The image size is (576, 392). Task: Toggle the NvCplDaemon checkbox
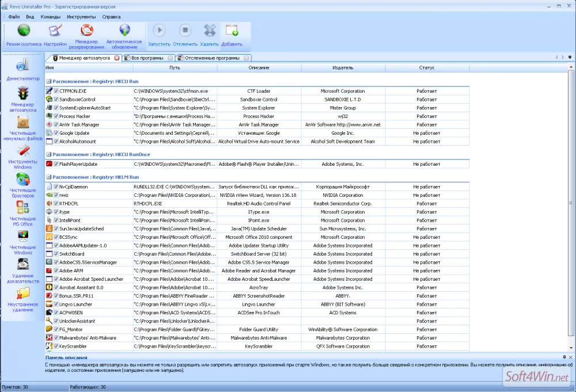click(56, 187)
